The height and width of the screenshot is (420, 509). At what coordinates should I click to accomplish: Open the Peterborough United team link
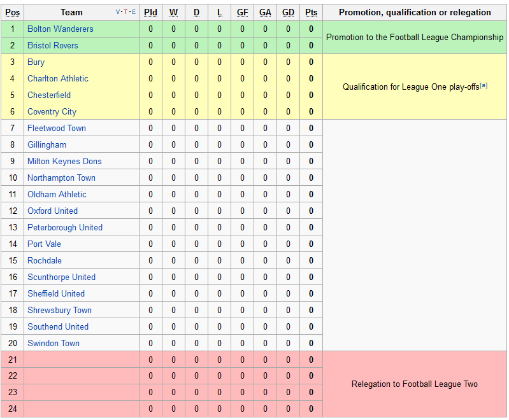[x=65, y=227]
